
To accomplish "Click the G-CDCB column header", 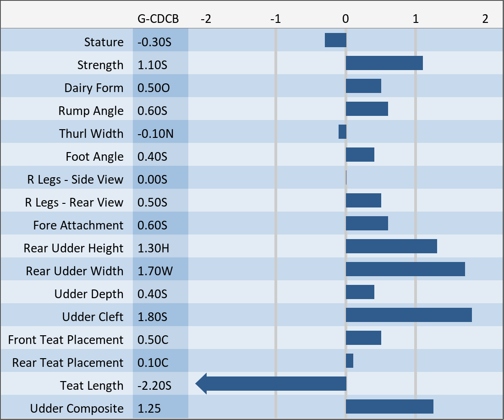I will (158, 19).
